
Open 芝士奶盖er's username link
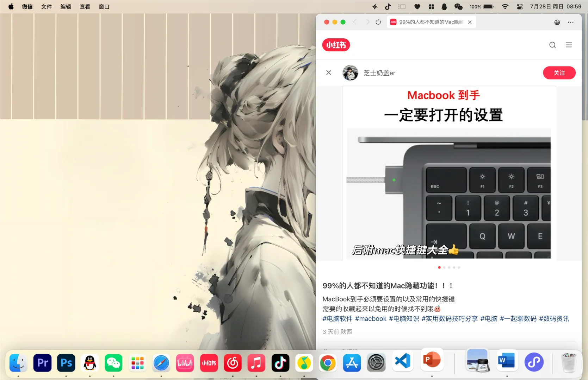click(379, 73)
